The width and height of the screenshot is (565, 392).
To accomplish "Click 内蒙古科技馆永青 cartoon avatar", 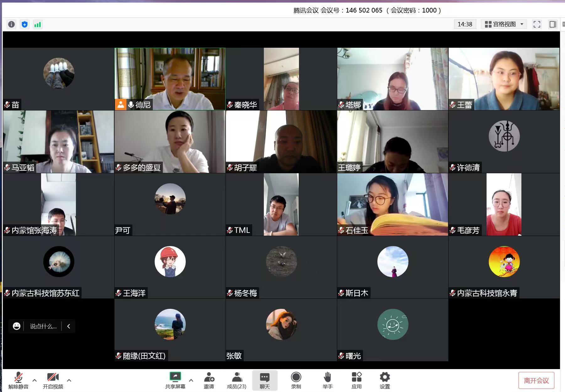I will [x=504, y=261].
